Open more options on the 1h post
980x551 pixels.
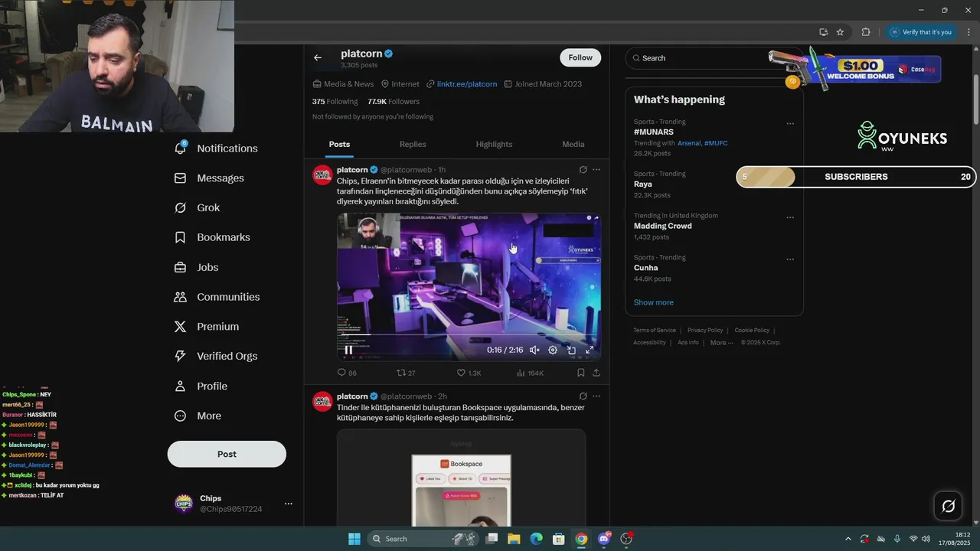(x=596, y=170)
